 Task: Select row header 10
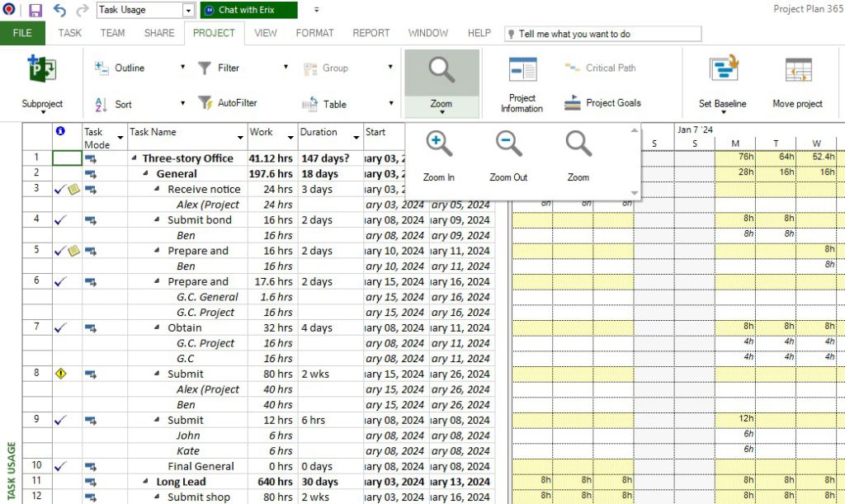click(x=36, y=466)
